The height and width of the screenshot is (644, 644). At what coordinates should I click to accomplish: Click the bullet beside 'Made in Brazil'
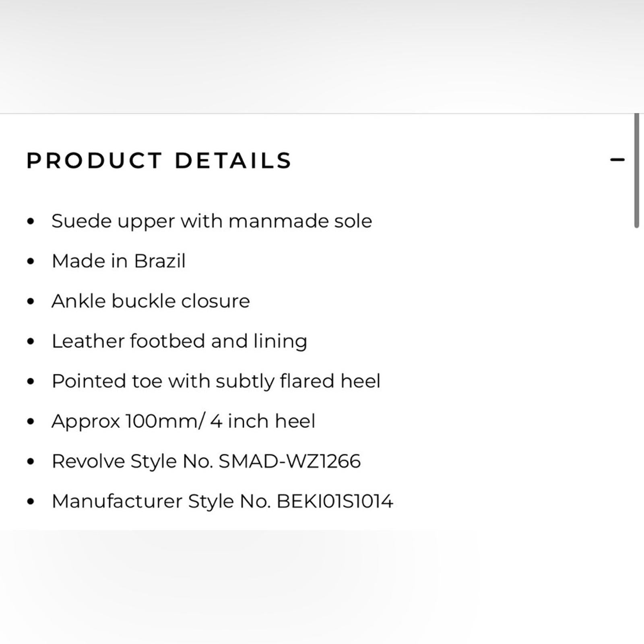click(x=31, y=261)
